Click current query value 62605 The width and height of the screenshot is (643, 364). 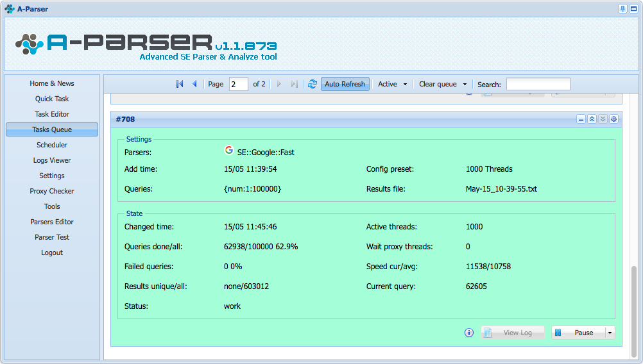tap(476, 286)
